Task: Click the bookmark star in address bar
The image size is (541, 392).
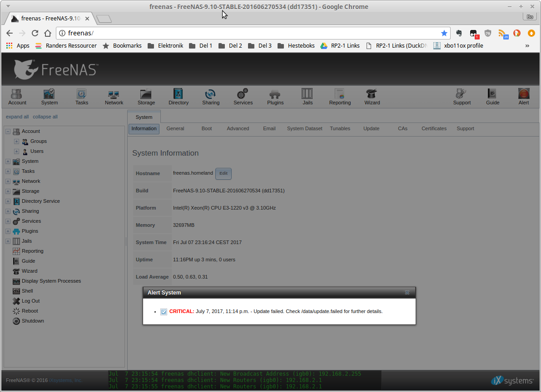Action: click(444, 33)
